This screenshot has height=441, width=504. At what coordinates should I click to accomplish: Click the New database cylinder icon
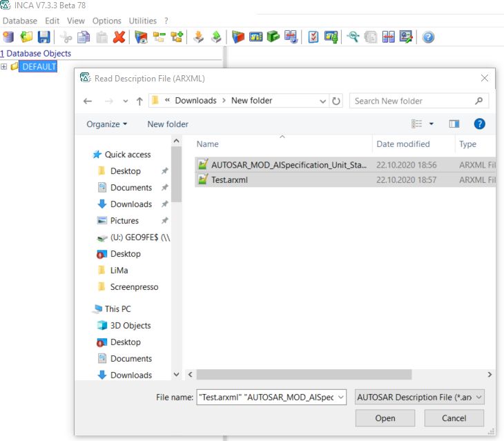coord(8,37)
